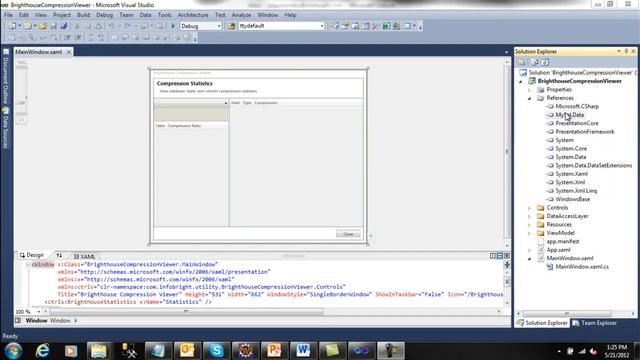Click the Start Page green toolbar icon

tap(386, 26)
